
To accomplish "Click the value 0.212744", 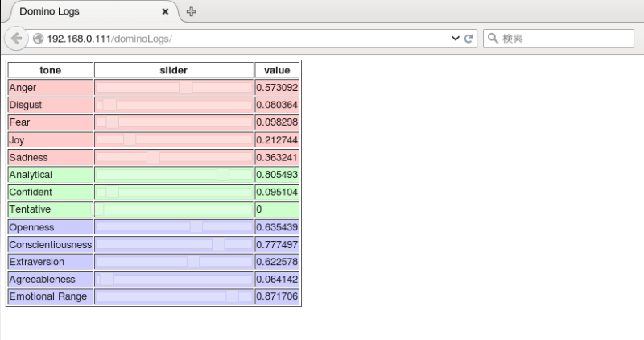I will pos(277,139).
